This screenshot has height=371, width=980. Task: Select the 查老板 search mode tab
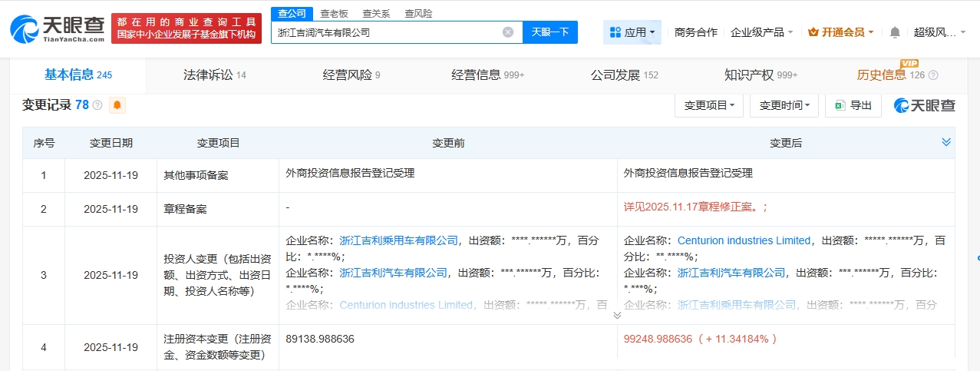tap(334, 13)
